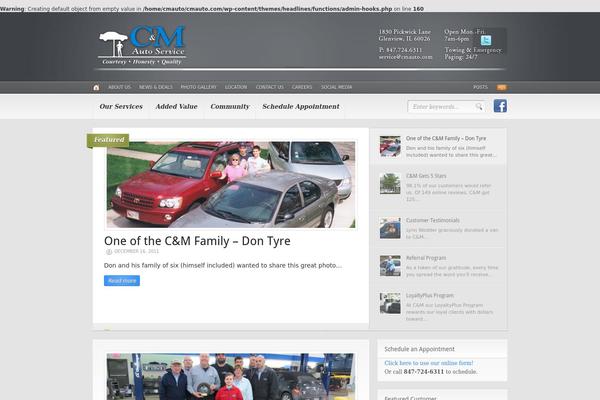Viewport: 600px width, 400px height.
Task: Open Referral Program sidebar item
Action: tap(426, 258)
